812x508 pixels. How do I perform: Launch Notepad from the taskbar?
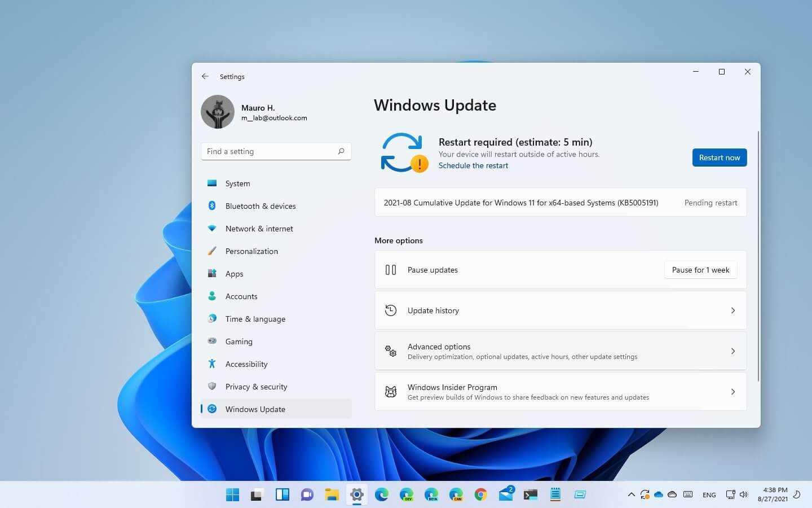click(555, 494)
